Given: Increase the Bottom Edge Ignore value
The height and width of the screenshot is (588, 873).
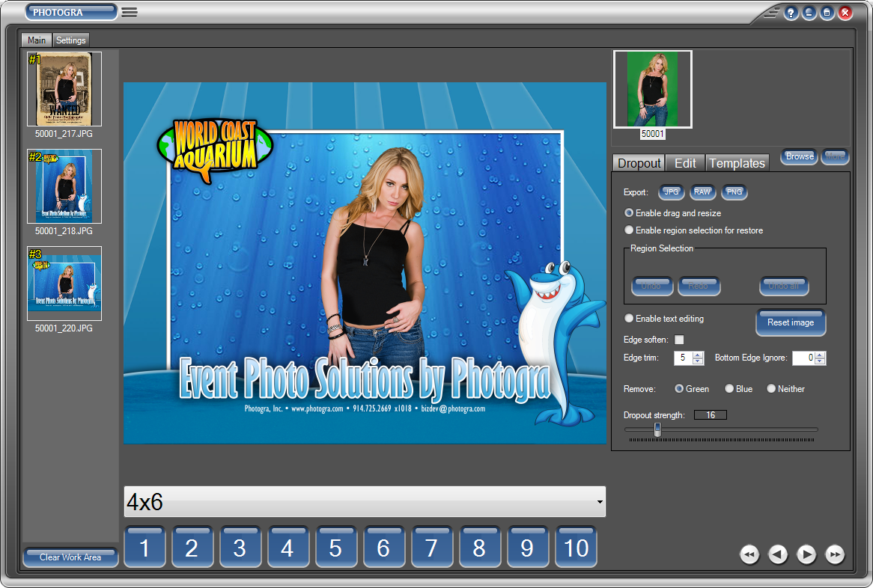Looking at the screenshot, I should [x=820, y=355].
